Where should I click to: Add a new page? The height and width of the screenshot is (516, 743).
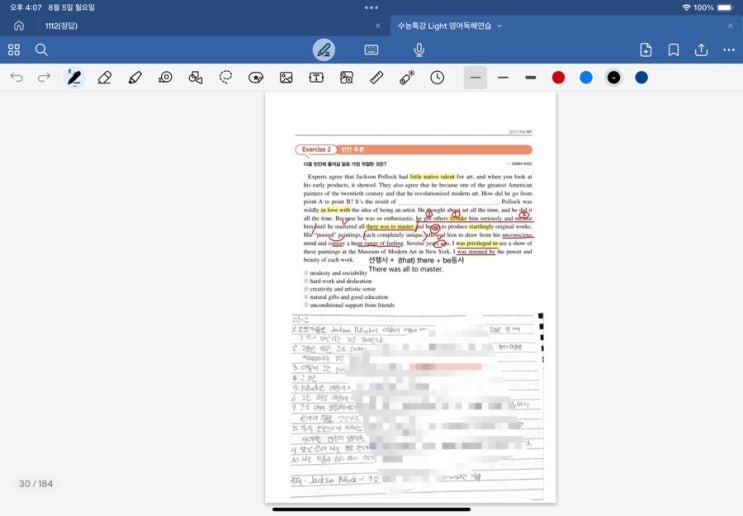646,50
